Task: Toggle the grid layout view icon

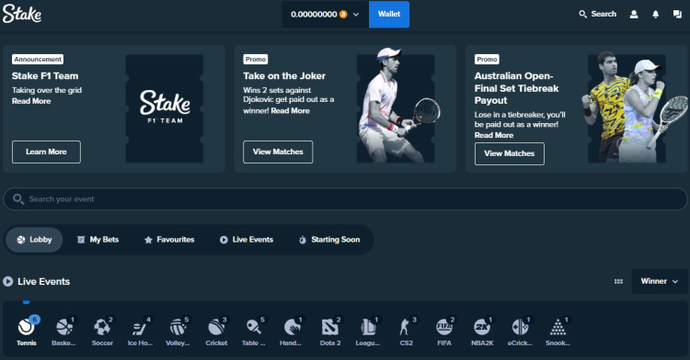Action: (618, 281)
